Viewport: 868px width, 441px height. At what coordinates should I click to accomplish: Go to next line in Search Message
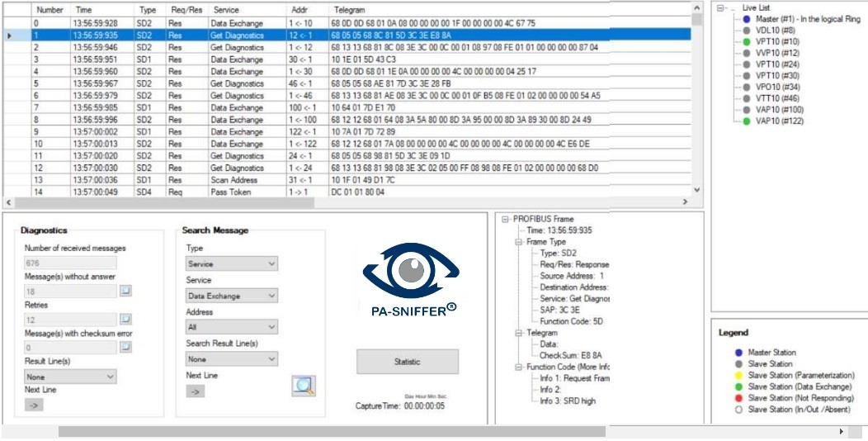[196, 391]
